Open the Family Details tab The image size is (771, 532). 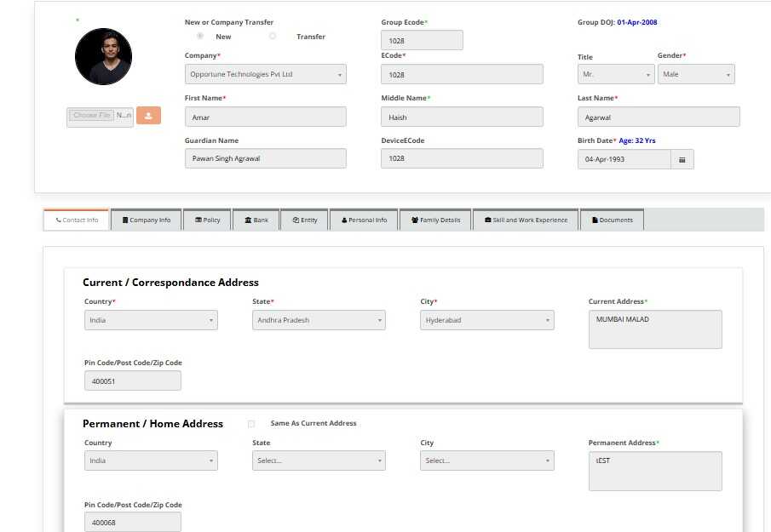(x=434, y=220)
